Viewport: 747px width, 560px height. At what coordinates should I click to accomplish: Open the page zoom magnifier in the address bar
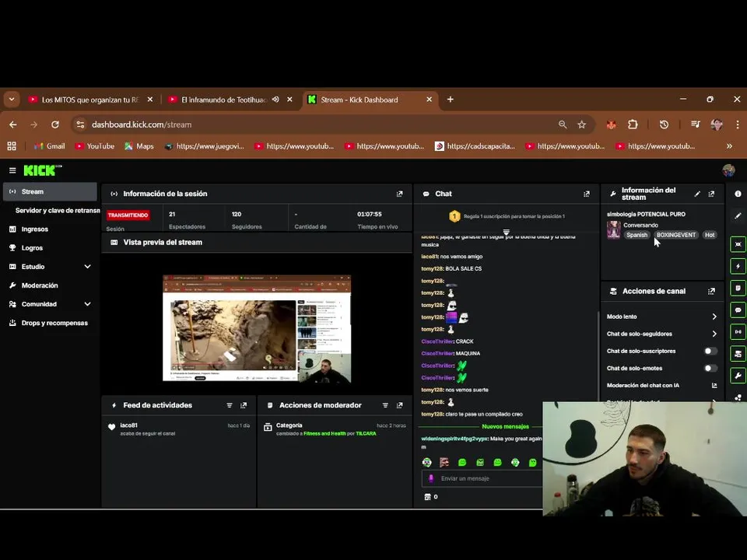(x=563, y=124)
